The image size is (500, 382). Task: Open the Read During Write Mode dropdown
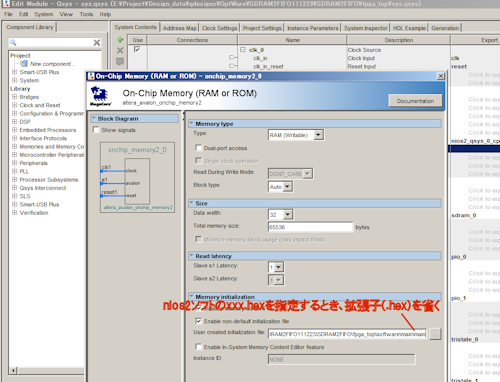[290, 174]
